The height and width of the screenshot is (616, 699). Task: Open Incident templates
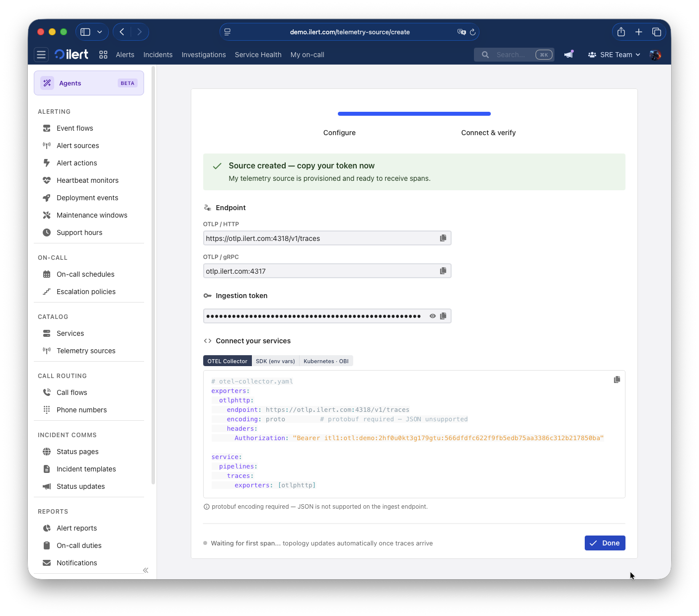coord(89,469)
